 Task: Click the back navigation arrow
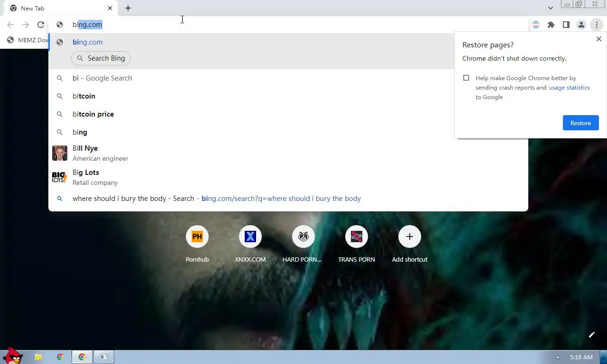coord(10,25)
